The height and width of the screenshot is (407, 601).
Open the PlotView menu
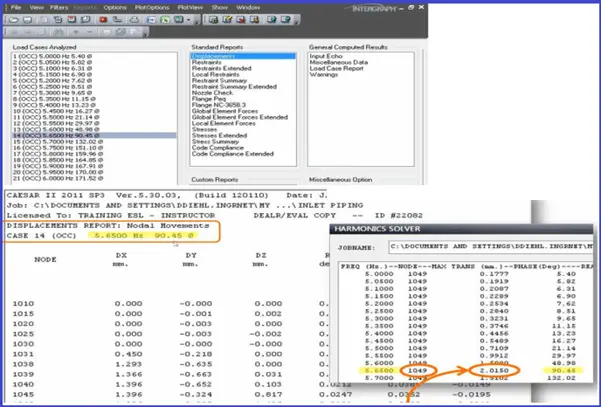(190, 7)
